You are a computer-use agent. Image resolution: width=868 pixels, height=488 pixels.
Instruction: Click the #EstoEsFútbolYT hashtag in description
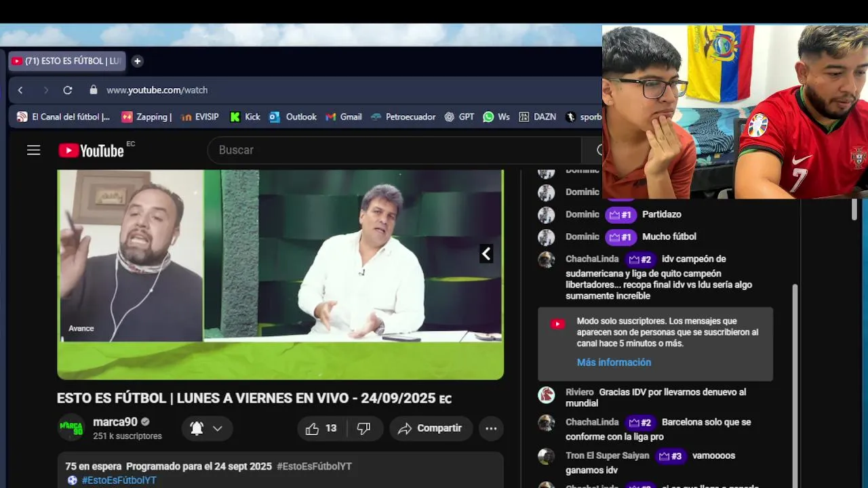tap(314, 466)
